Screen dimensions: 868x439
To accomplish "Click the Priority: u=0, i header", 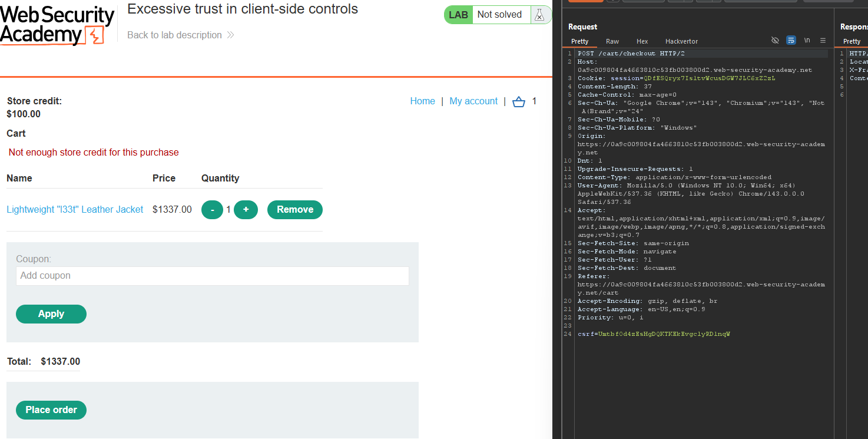I will [x=611, y=318].
